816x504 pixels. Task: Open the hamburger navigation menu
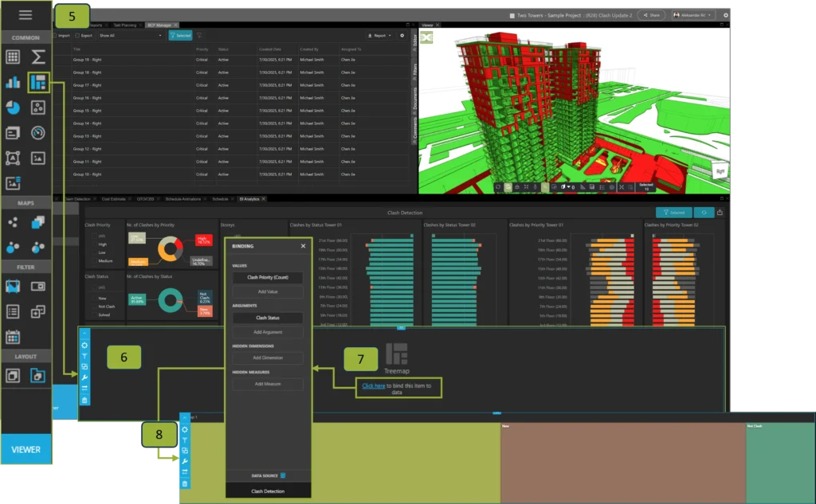[x=25, y=14]
